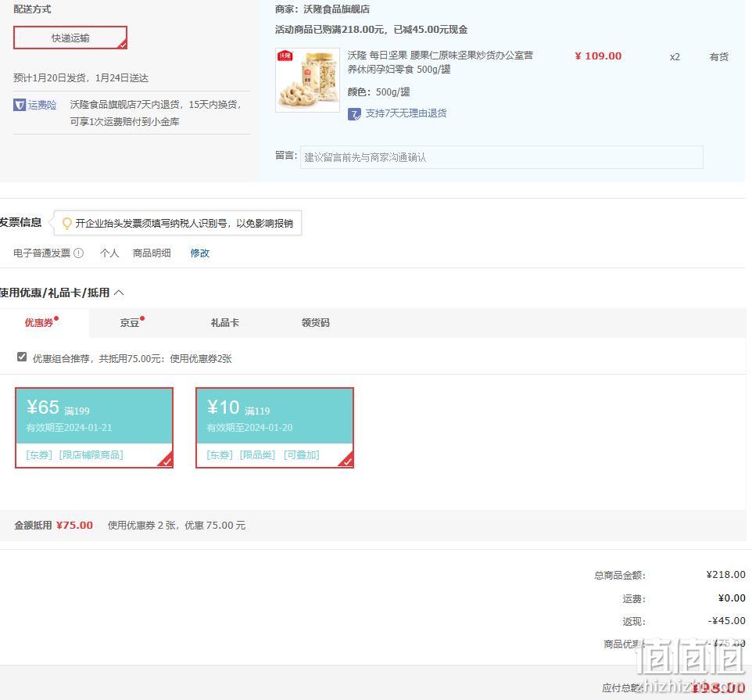Image resolution: width=752 pixels, height=700 pixels.
Task: Switch to the 京豆 tab
Action: (130, 323)
